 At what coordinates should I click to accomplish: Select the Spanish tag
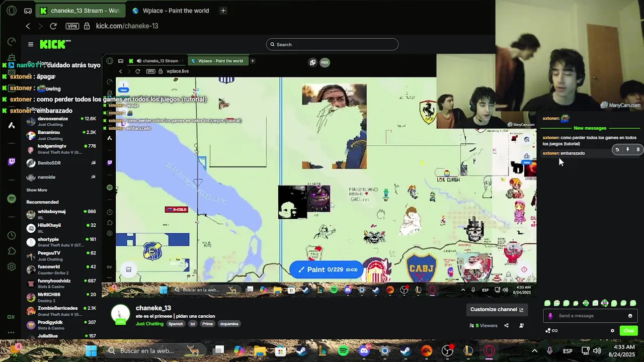tap(176, 324)
